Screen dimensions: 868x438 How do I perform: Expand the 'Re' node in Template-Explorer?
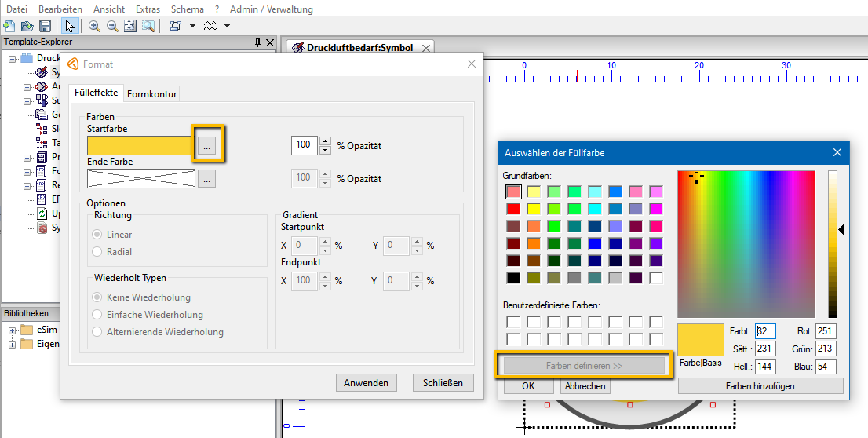pyautogui.click(x=27, y=186)
